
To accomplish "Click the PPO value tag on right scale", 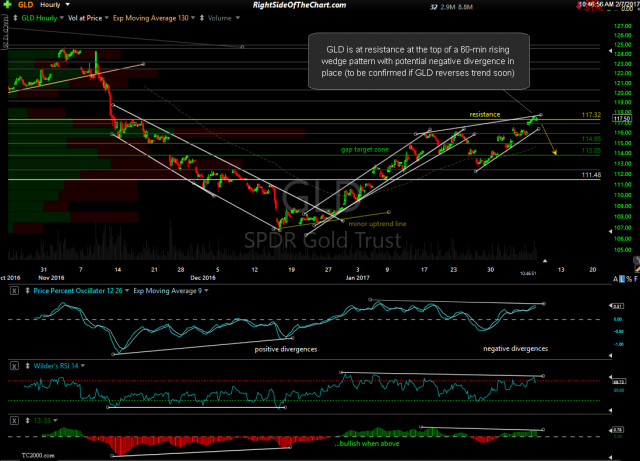I will [x=618, y=306].
